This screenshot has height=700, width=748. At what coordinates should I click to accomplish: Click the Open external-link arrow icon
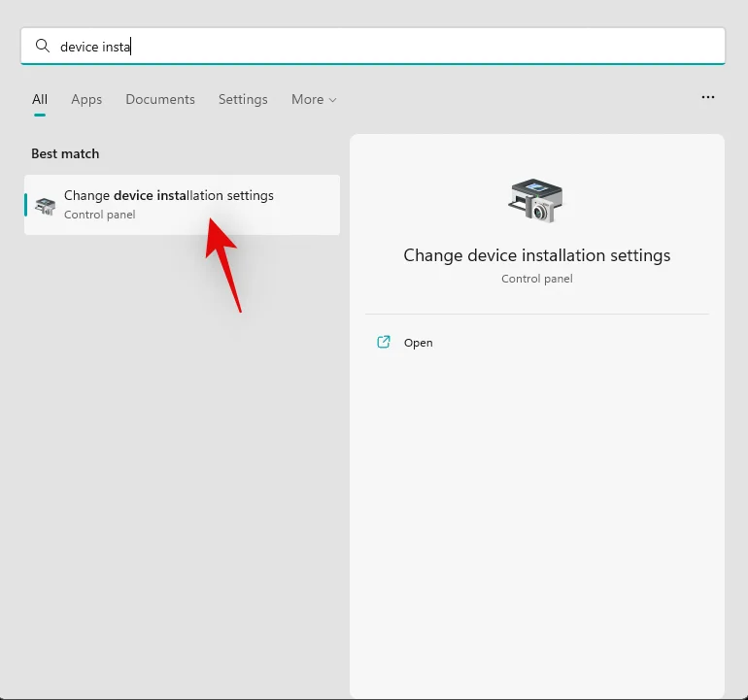click(x=384, y=343)
